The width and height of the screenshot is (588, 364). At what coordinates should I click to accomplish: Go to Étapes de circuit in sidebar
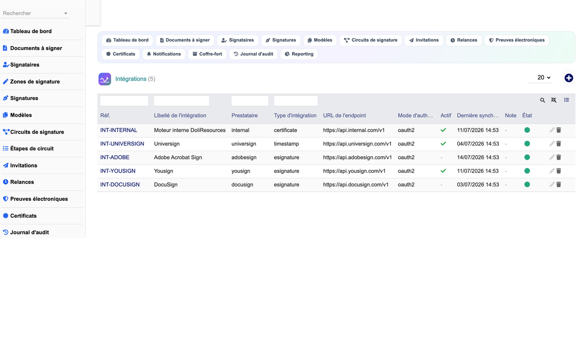coord(32,148)
